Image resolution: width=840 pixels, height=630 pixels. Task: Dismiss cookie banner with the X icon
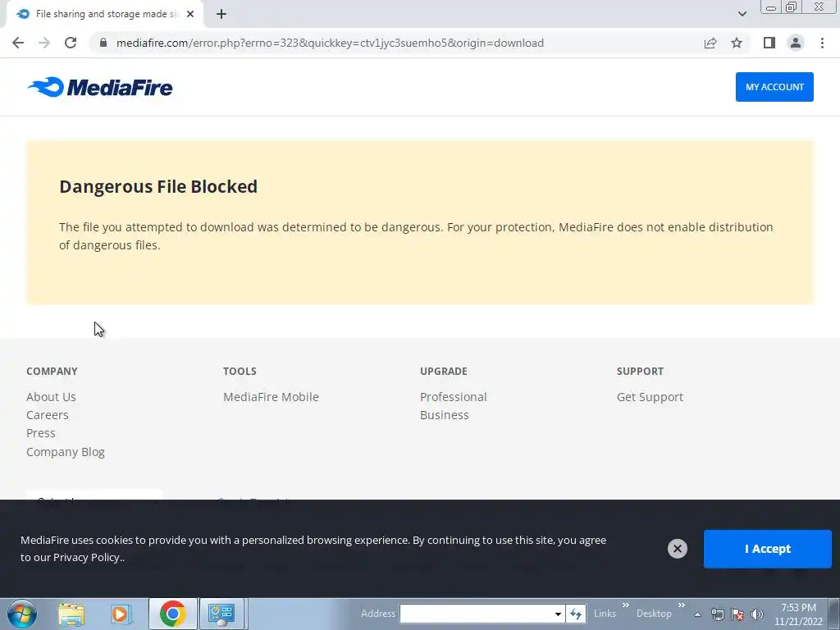point(677,549)
